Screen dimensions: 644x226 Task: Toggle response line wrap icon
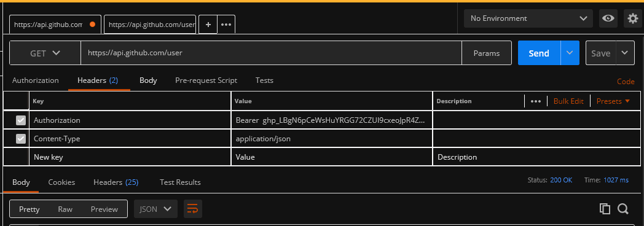point(192,209)
